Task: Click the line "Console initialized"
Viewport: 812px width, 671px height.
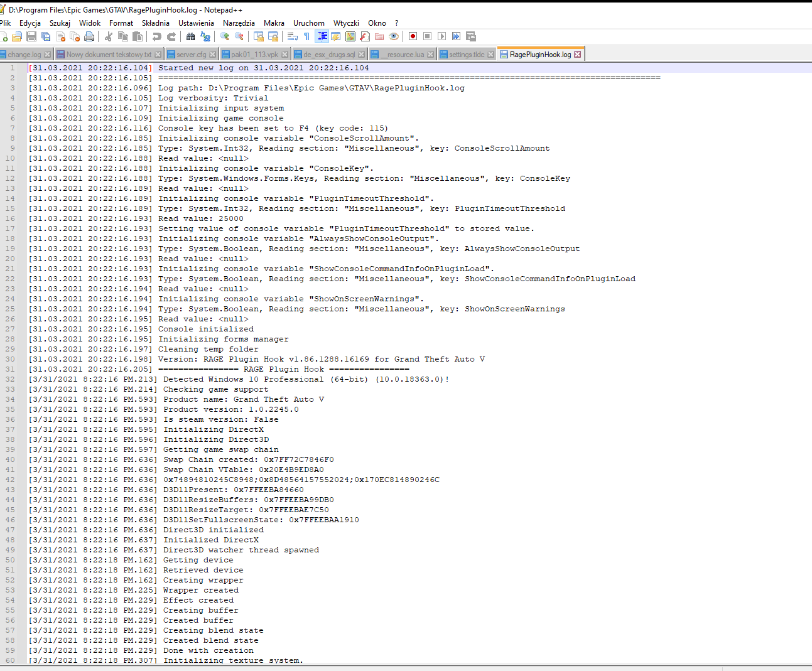Action: (x=206, y=329)
